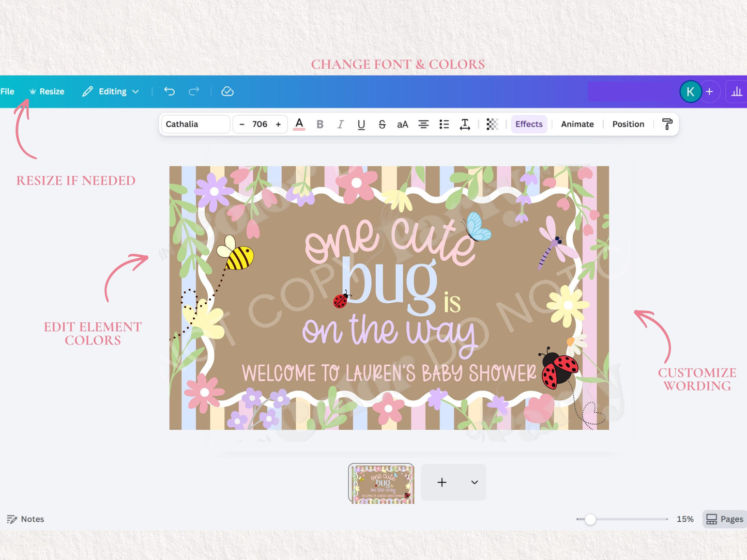747x560 pixels.
Task: Click the font size field showing 706
Action: tap(260, 124)
